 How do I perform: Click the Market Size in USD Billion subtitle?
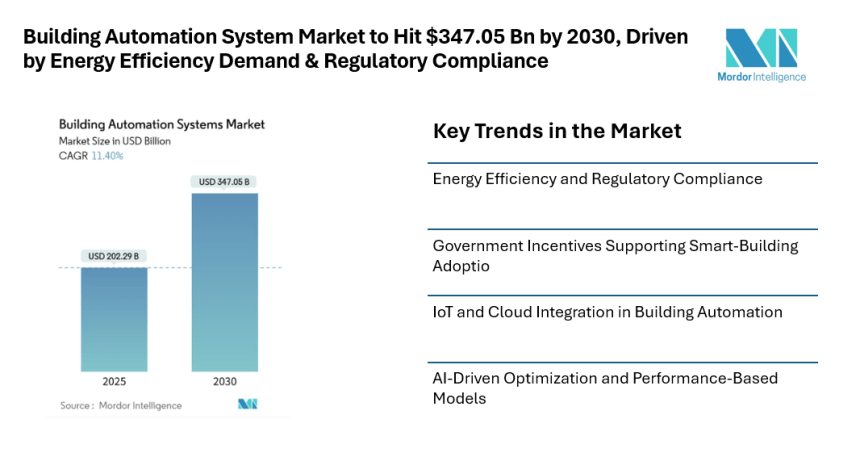pos(115,141)
